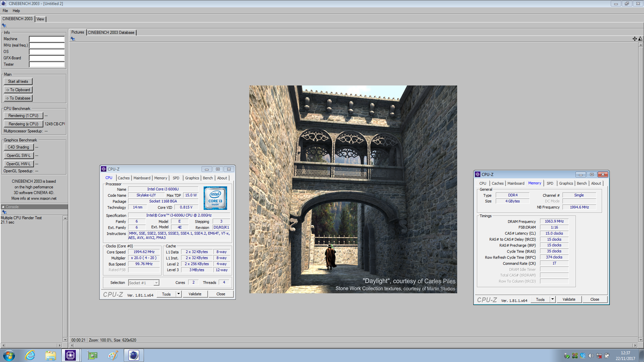The width and height of the screenshot is (644, 362).
Task: Open the Windows Start menu
Action: 9,355
